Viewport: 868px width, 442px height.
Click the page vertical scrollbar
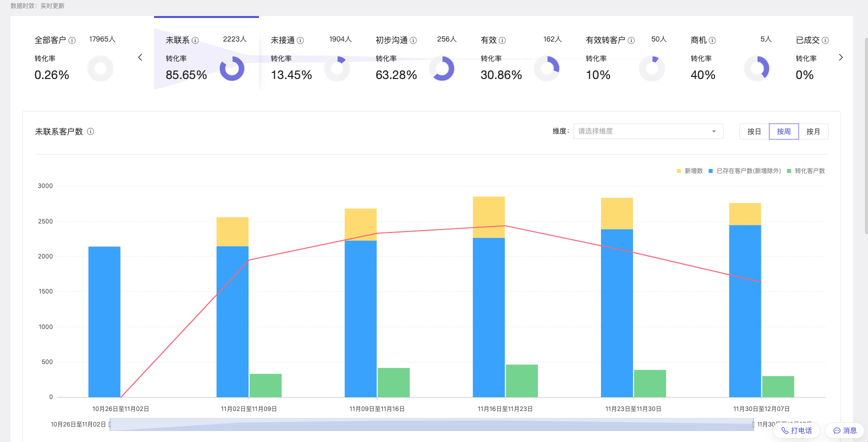865,135
